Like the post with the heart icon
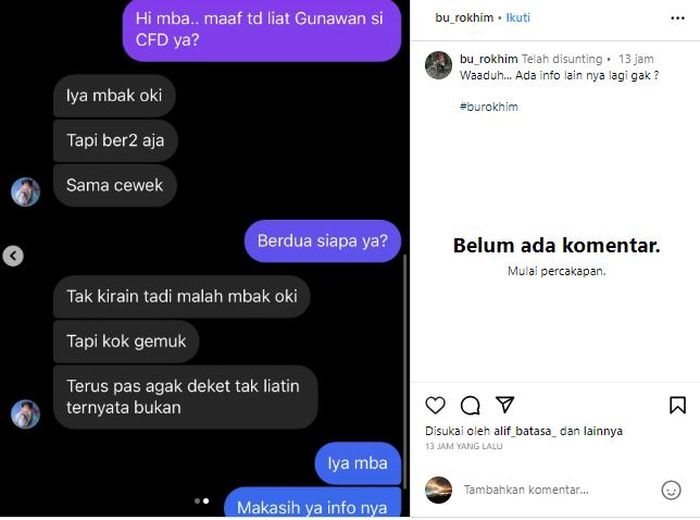Screen dimensions: 700x520 tap(435, 405)
